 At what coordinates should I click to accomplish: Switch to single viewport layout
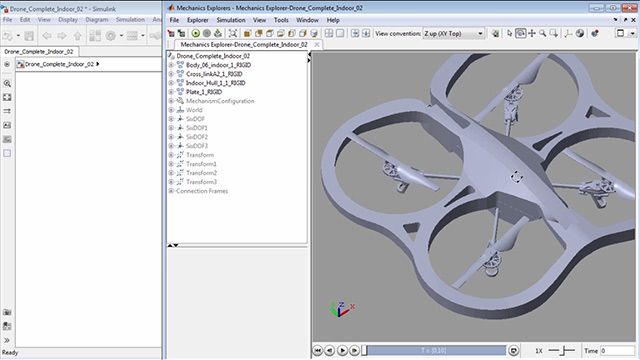tap(340, 33)
